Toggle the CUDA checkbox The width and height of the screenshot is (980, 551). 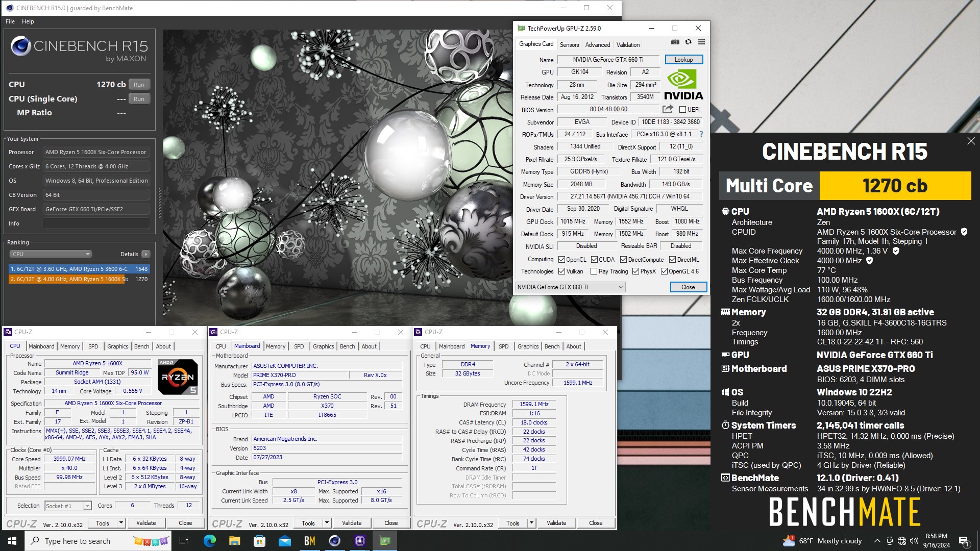click(x=594, y=260)
